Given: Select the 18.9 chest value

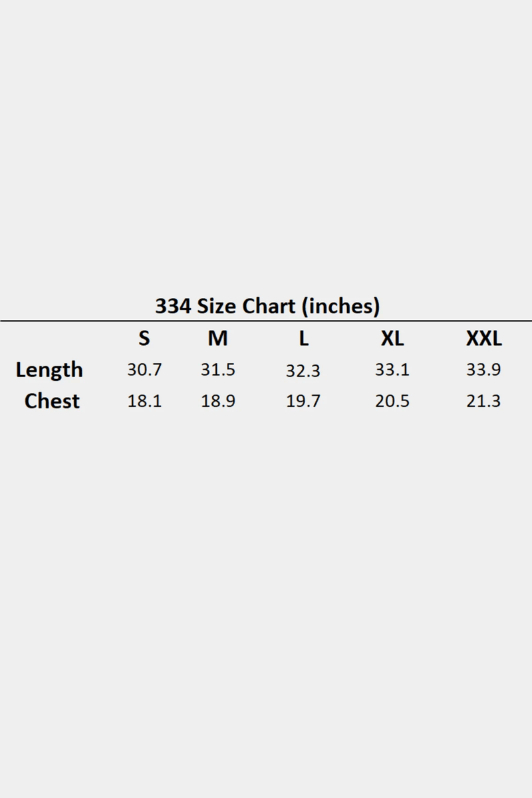Looking at the screenshot, I should pos(217,402).
